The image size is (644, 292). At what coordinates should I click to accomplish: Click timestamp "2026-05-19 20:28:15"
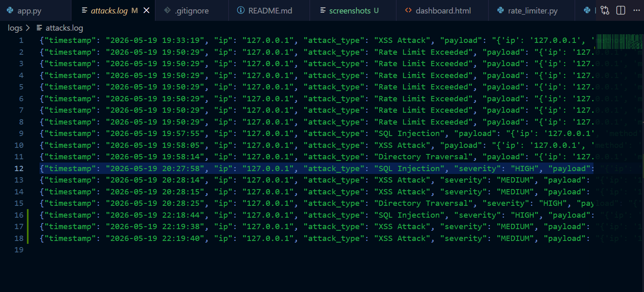[155, 192]
